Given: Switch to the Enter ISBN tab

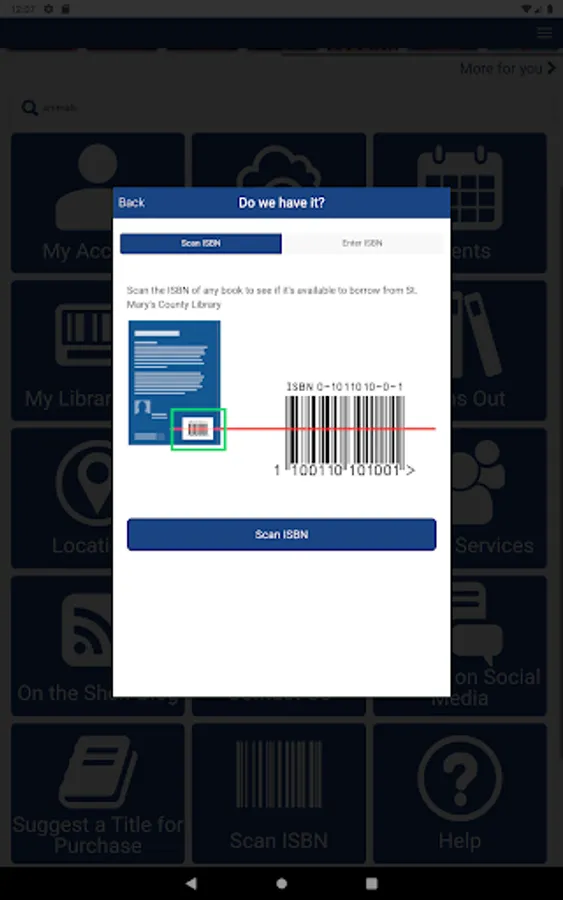Looking at the screenshot, I should [x=362, y=243].
